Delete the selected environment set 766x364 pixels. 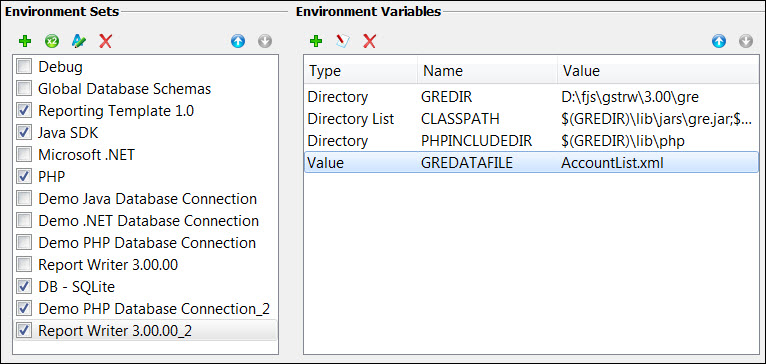tap(105, 42)
